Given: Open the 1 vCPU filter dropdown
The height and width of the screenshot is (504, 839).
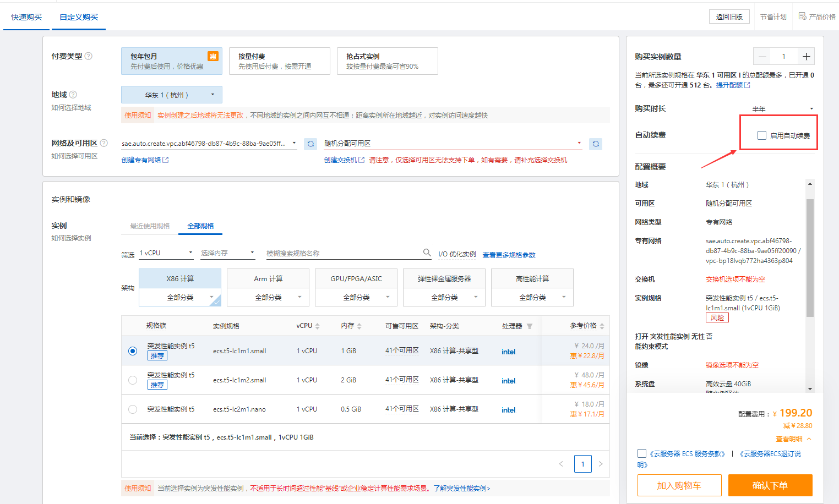Looking at the screenshot, I should (166, 253).
